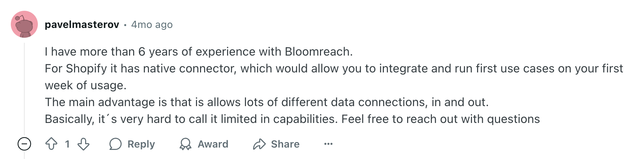The height and width of the screenshot is (159, 644).
Task: Click the Share arrow icon
Action: (x=259, y=144)
